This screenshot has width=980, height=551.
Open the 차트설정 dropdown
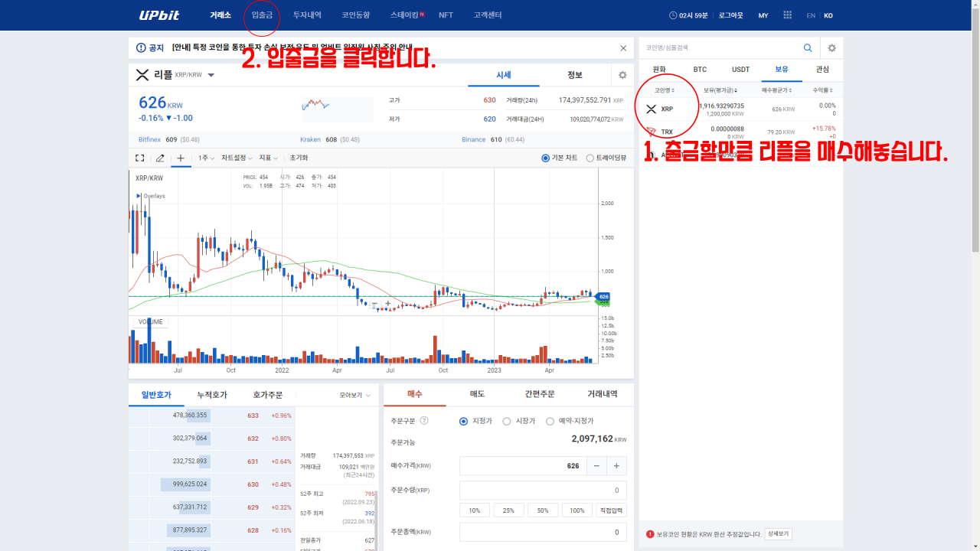click(237, 158)
